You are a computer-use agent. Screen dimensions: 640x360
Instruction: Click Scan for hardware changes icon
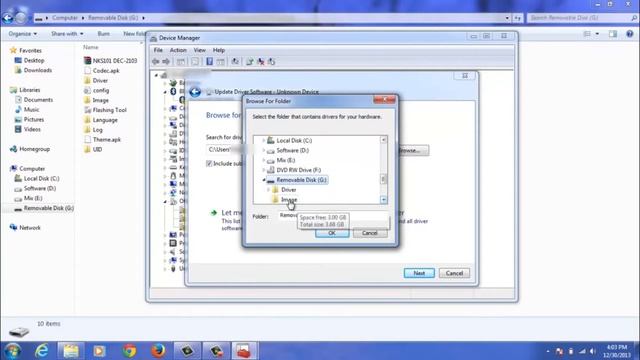pyautogui.click(x=235, y=62)
